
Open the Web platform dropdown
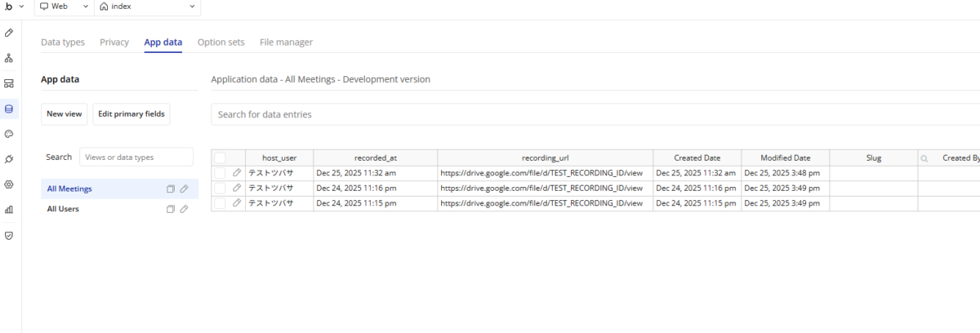pyautogui.click(x=65, y=7)
